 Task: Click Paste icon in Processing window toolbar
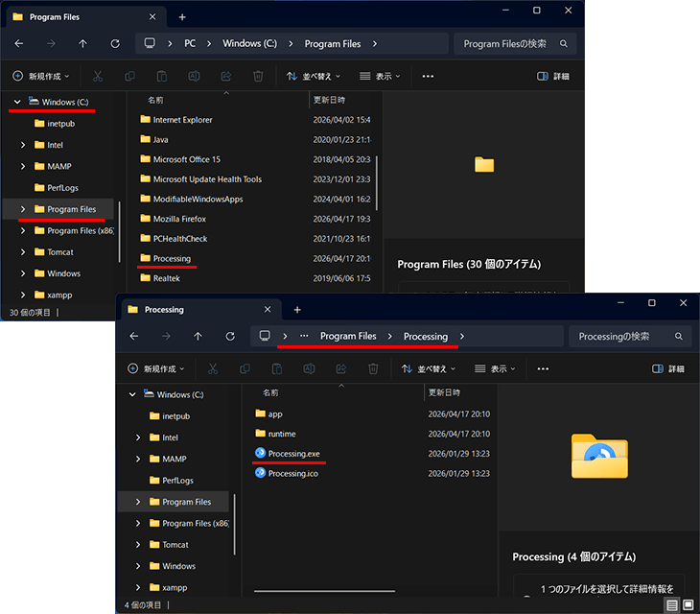tap(277, 368)
